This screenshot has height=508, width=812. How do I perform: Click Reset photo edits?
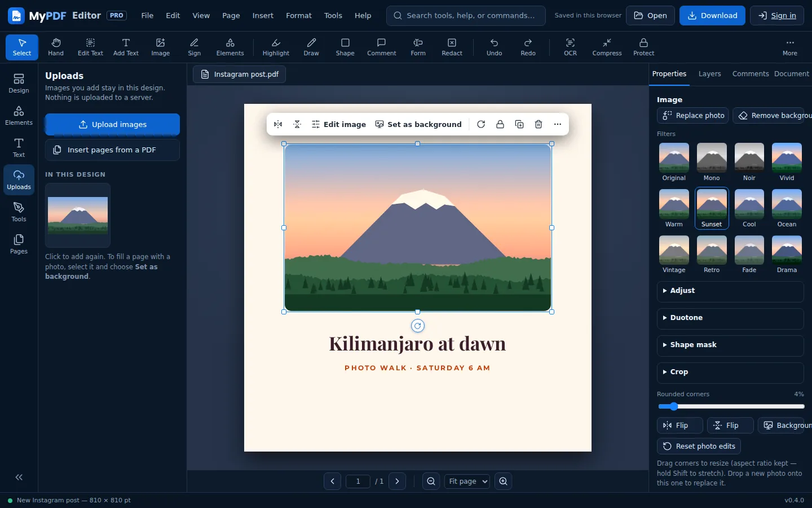pos(699,446)
